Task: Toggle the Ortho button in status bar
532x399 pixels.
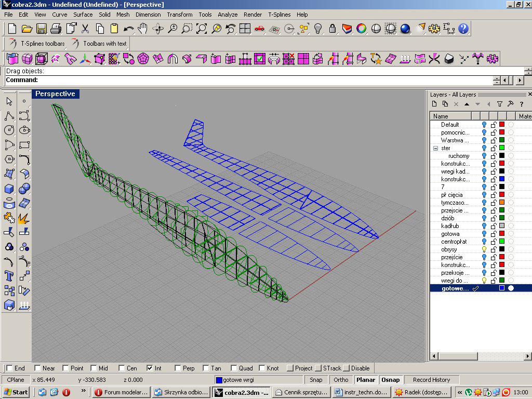Action: pos(341,380)
